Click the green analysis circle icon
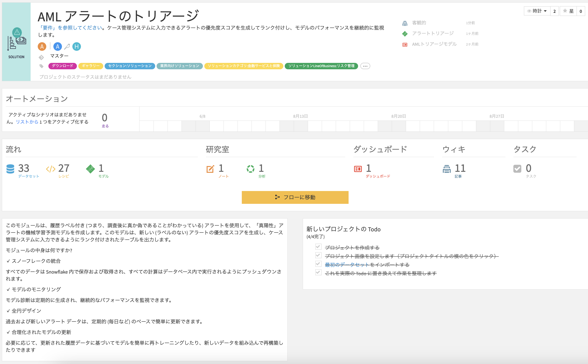 tap(250, 169)
